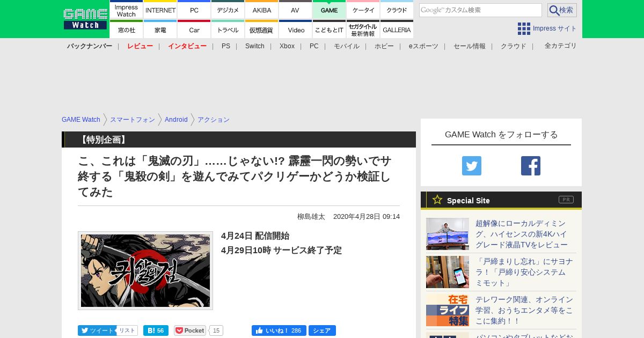
Task: Open the Impress サイト grid menu
Action: pyautogui.click(x=547, y=28)
